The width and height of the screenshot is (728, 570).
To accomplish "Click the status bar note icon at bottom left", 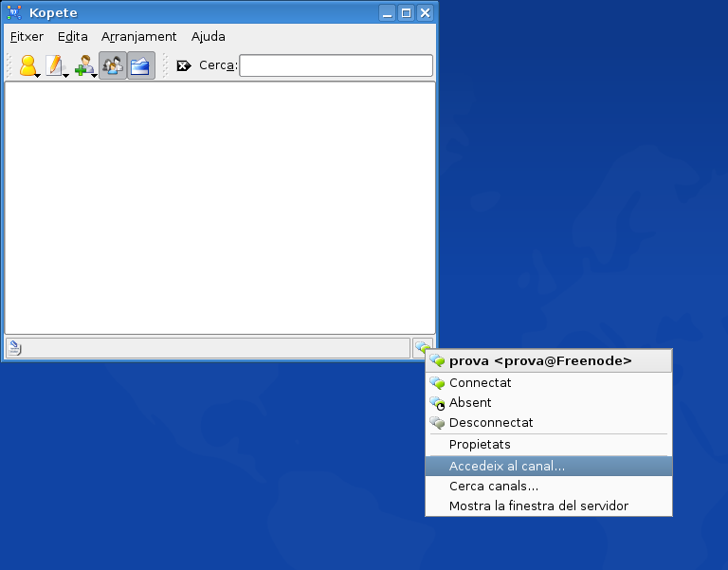I will tap(14, 347).
